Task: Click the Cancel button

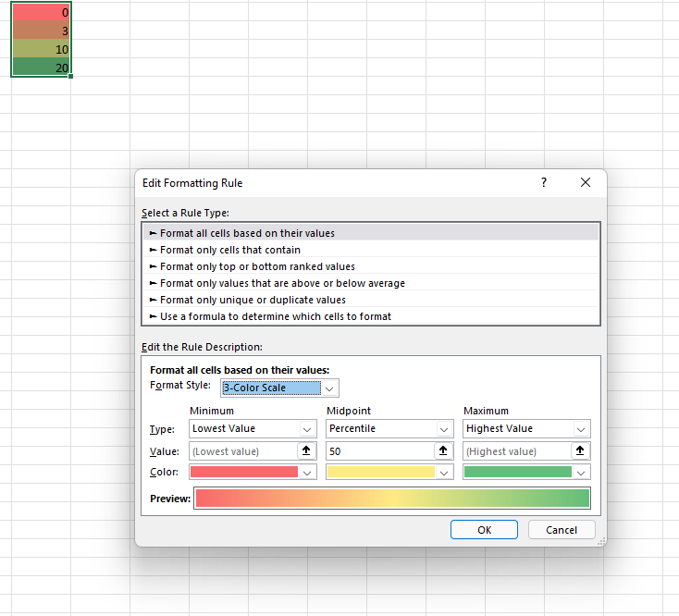Action: 562,529
